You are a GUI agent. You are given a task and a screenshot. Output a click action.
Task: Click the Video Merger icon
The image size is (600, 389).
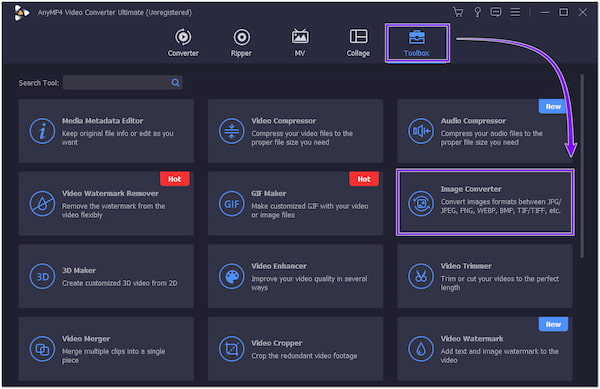pos(42,349)
